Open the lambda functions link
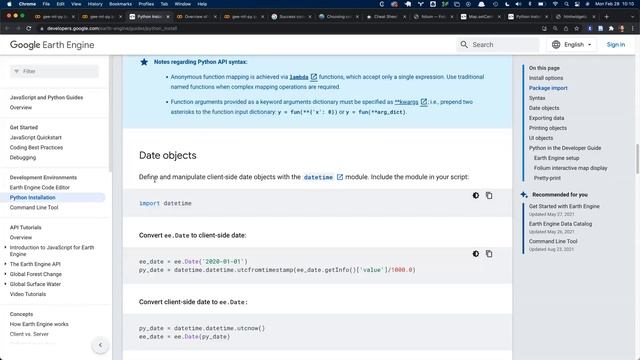 tap(303, 77)
